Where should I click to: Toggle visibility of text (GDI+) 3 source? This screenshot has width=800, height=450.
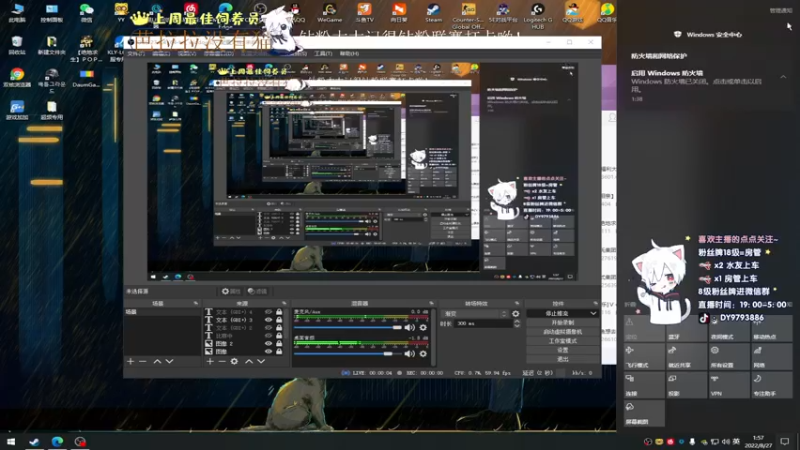pyautogui.click(x=268, y=320)
